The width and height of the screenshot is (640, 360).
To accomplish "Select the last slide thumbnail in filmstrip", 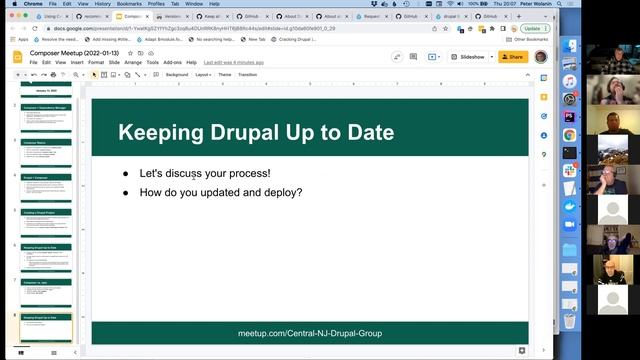I will [46, 328].
